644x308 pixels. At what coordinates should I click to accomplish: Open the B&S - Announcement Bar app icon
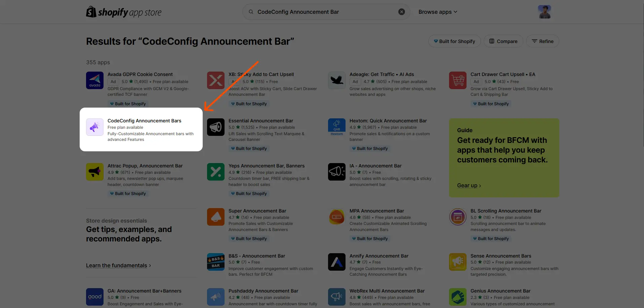point(216,262)
